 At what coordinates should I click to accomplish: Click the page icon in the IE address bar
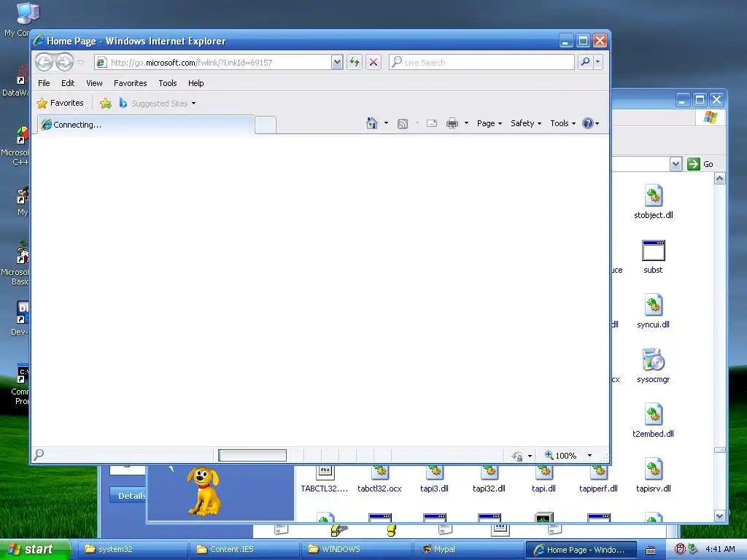pyautogui.click(x=101, y=63)
